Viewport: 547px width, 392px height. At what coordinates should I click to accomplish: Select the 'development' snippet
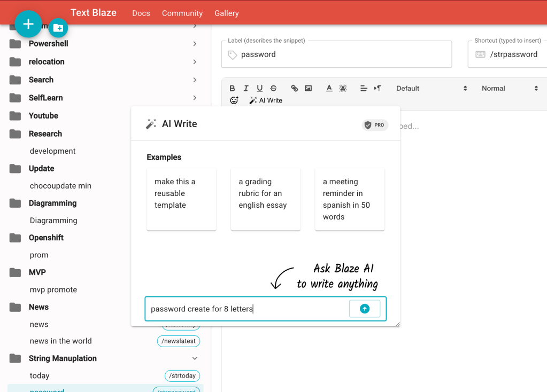pyautogui.click(x=53, y=151)
